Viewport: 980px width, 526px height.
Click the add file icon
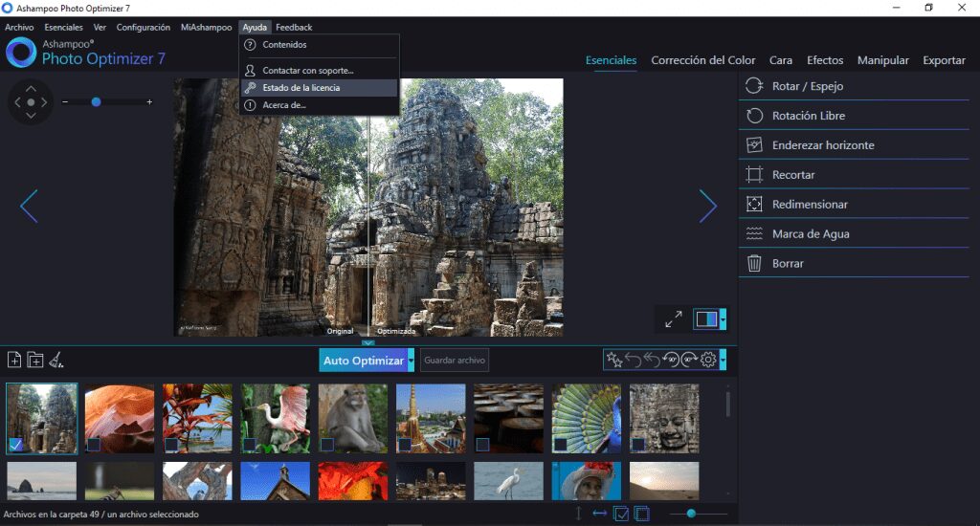coord(14,360)
